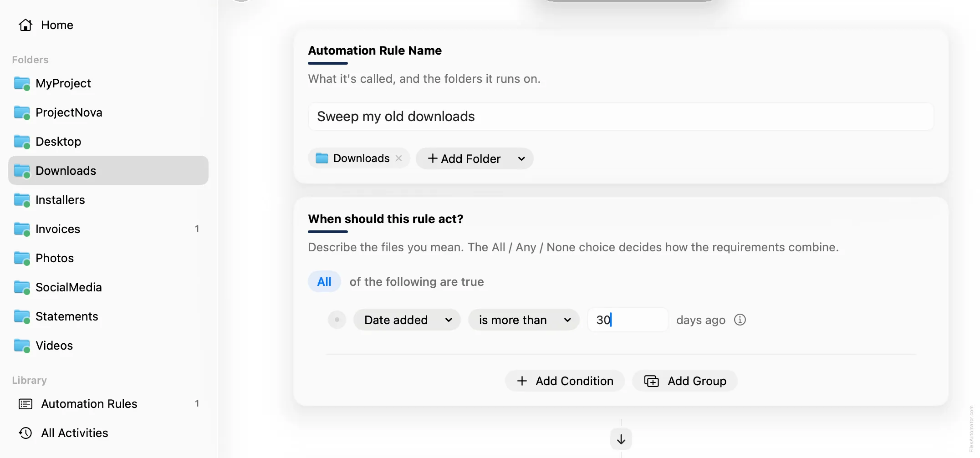Open the Photos folder icon
This screenshot has height=458, width=980.
22,259
